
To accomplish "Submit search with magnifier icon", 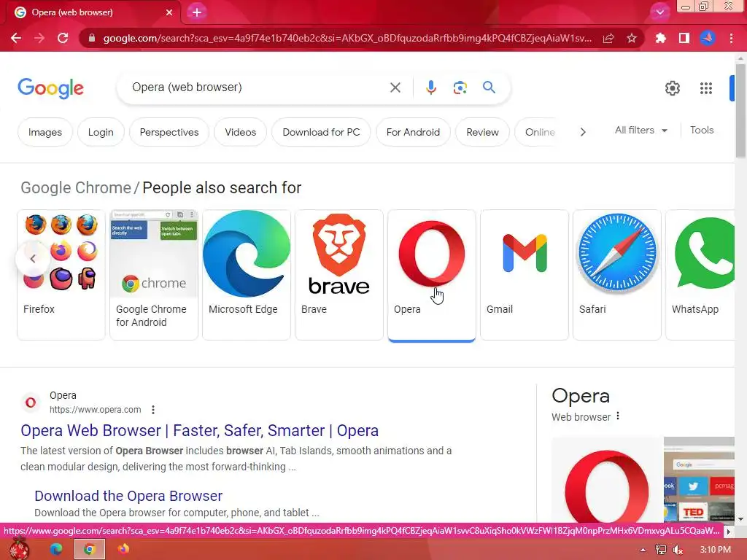I will coord(489,87).
